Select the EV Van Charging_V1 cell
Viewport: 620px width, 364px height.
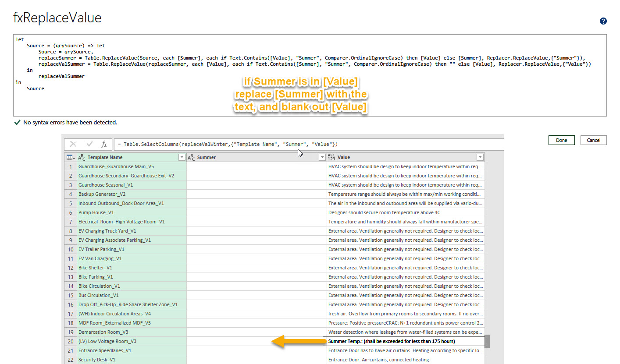click(132, 258)
